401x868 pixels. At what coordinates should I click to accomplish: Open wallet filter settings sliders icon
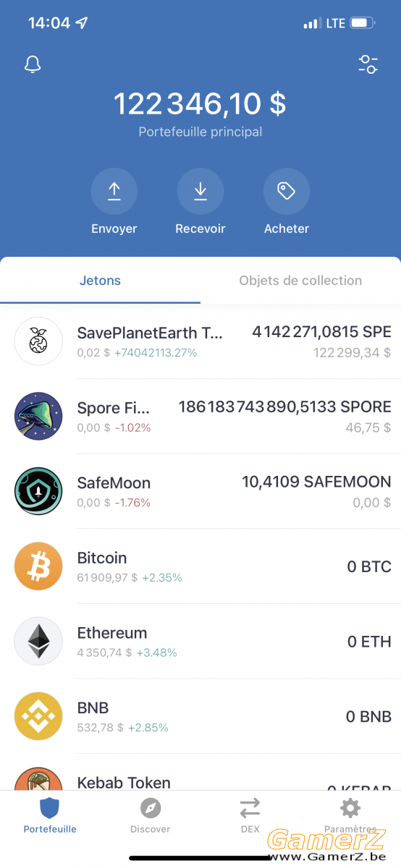point(368,64)
